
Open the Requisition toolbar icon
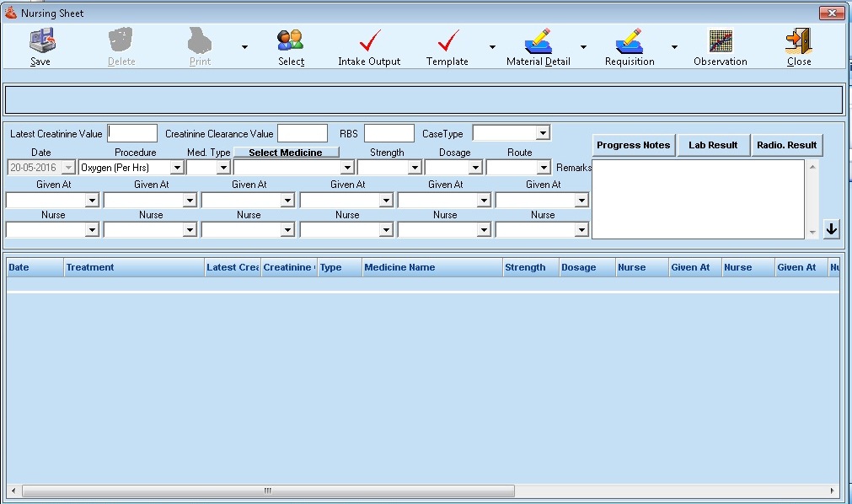click(x=629, y=41)
